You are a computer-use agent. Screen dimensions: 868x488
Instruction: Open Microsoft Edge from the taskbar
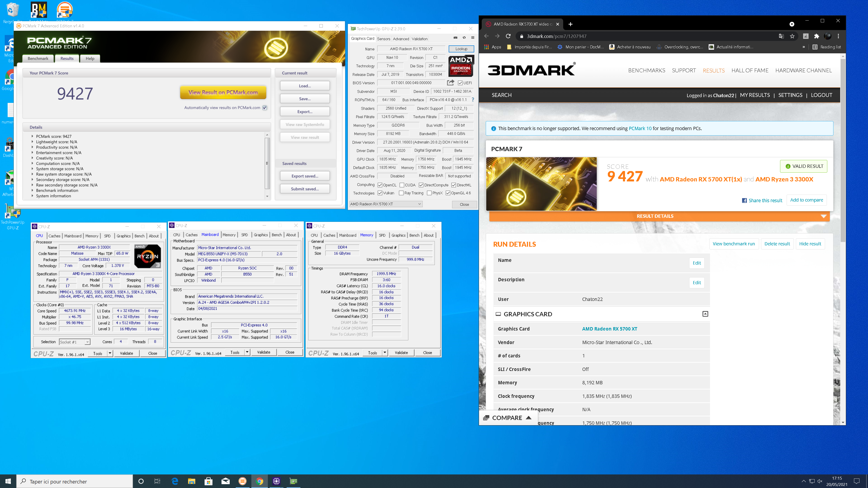[x=175, y=481]
